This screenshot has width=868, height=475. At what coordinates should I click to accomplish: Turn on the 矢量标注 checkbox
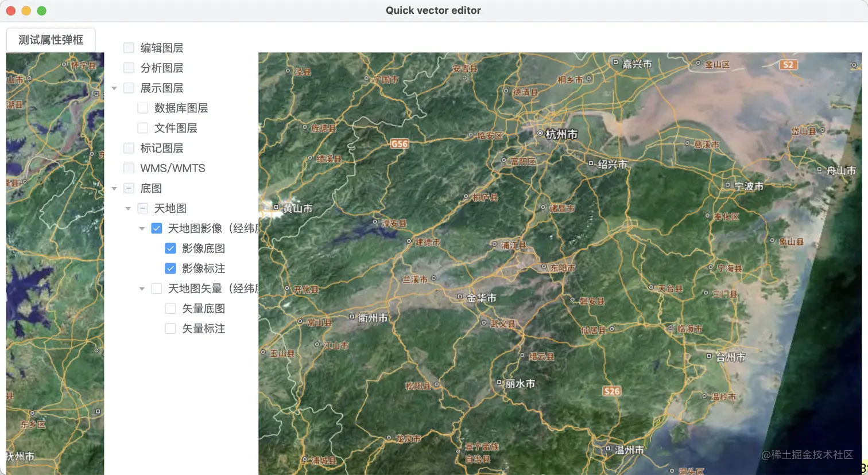click(x=170, y=329)
